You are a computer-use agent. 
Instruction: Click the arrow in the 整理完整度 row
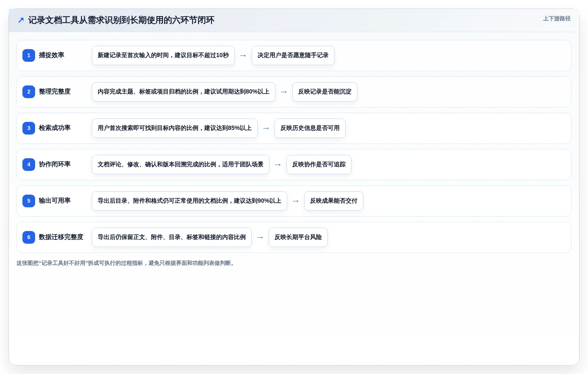[284, 92]
